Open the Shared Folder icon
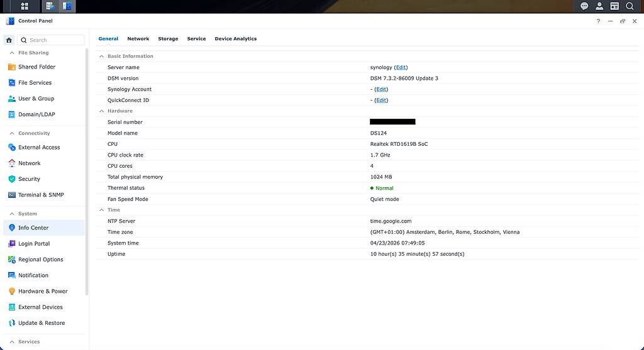Viewport: 644px width, 350px height. (12, 67)
